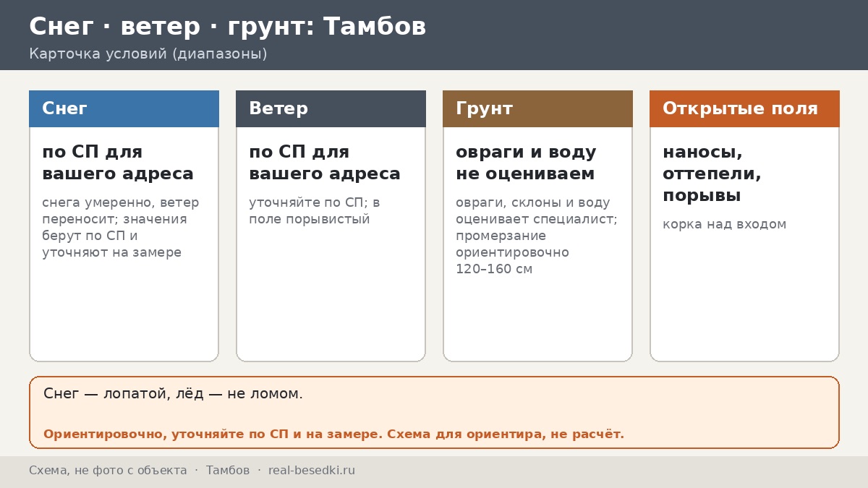Screen dimensions: 868x488
Task: Click text 'овраги, склоны и воду оценивает специалист'
Action: 537,210
